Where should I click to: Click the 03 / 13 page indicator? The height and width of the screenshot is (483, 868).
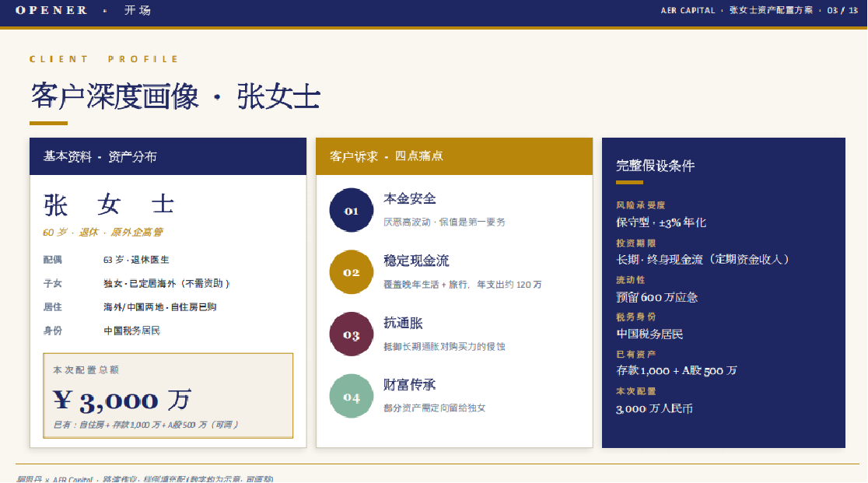[x=842, y=10]
